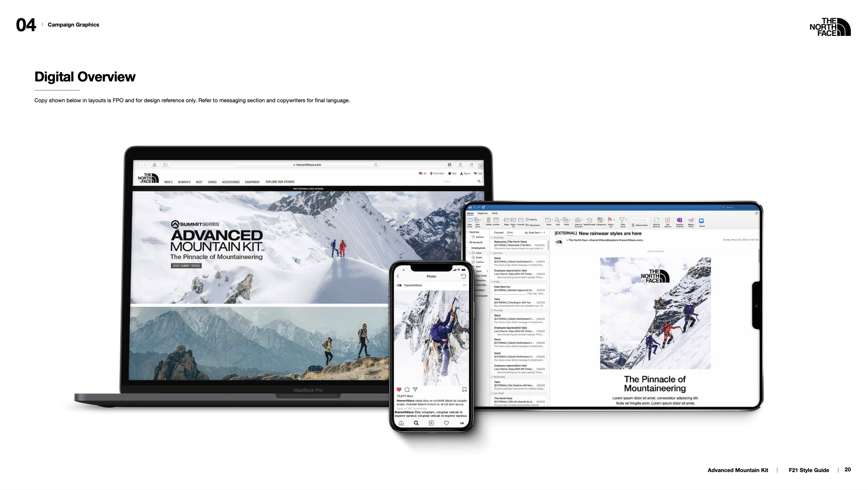This screenshot has height=490, width=868.
Task: Select the Focused inbox tab
Action: point(499,233)
